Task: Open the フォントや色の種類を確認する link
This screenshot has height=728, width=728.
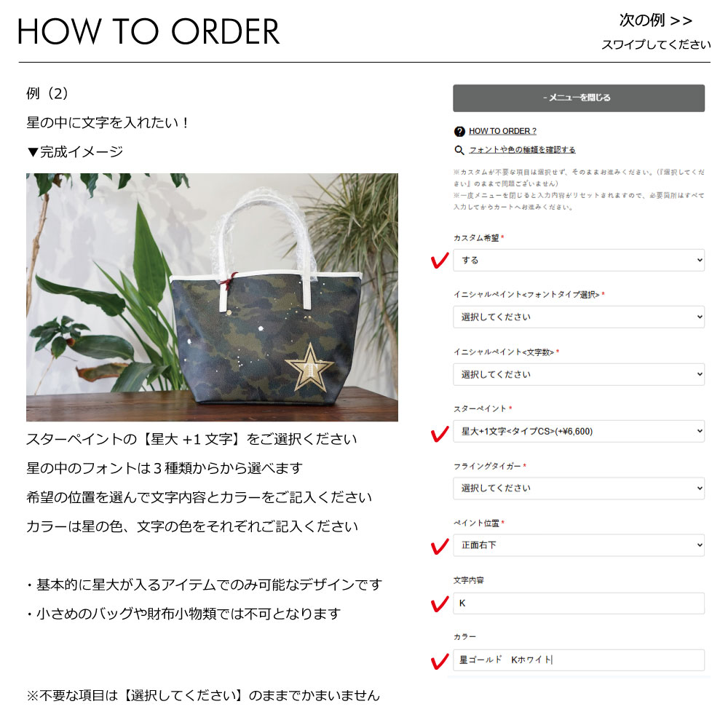Action: point(522,150)
